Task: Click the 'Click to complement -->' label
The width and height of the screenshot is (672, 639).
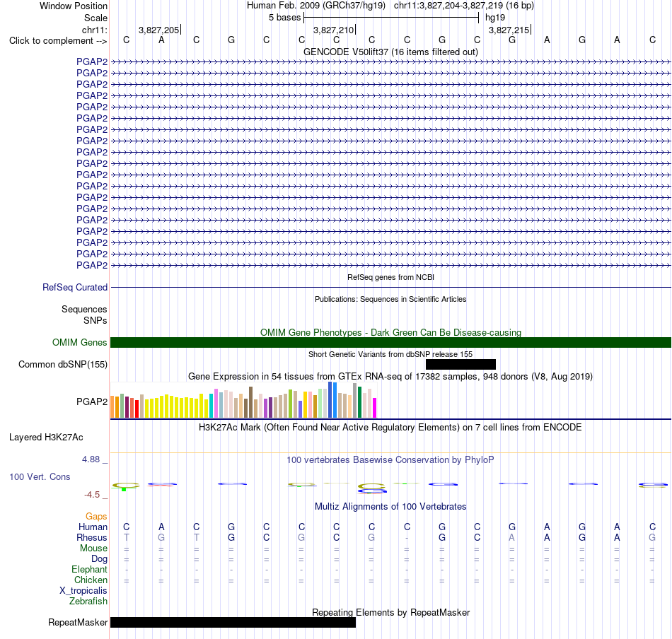Action: coord(58,41)
